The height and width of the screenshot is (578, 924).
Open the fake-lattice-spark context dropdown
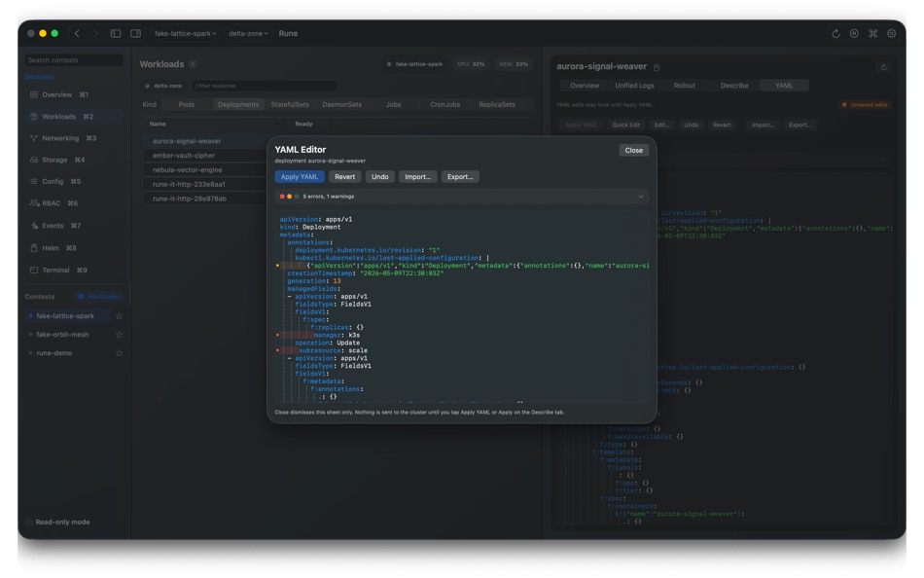point(185,34)
